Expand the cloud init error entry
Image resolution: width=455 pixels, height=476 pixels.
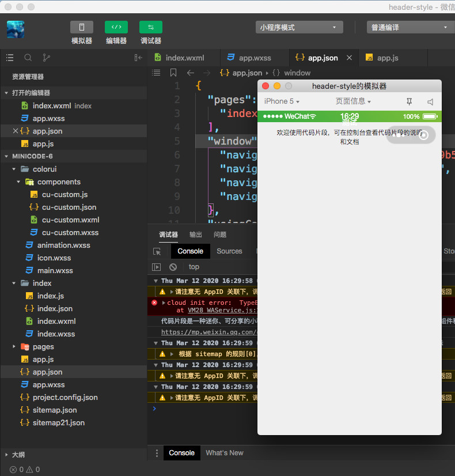pos(164,303)
